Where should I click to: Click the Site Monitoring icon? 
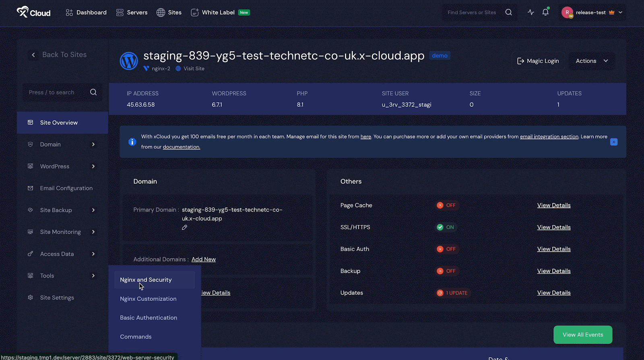point(30,232)
